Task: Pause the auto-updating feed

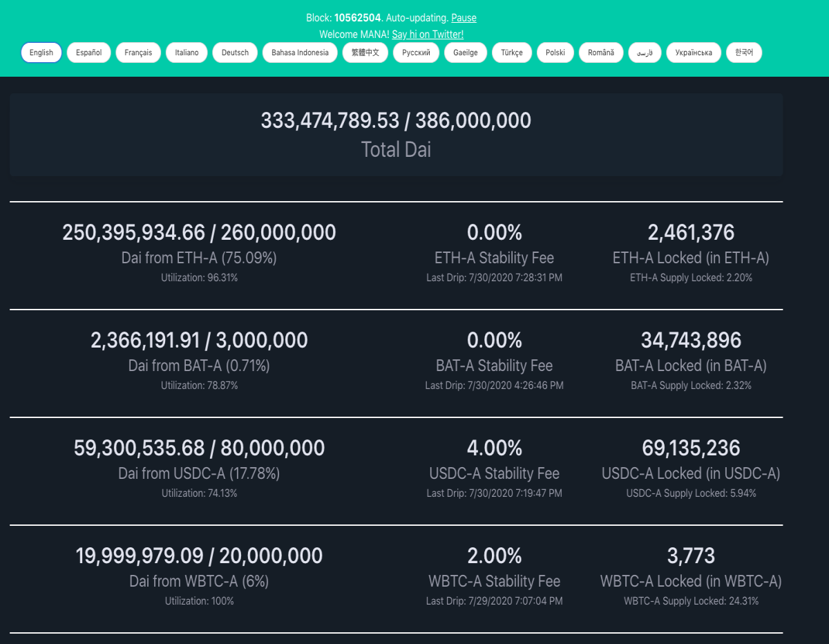Action: click(464, 18)
